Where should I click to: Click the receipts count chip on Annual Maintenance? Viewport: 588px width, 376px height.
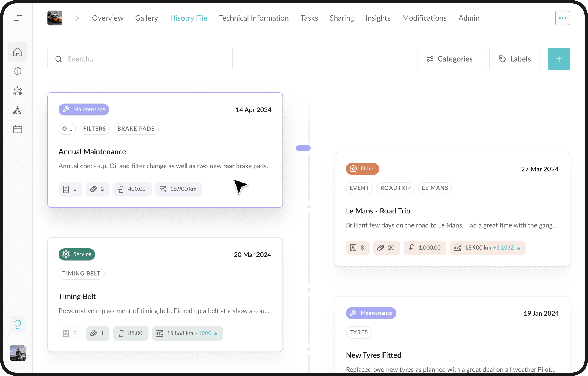coord(70,189)
